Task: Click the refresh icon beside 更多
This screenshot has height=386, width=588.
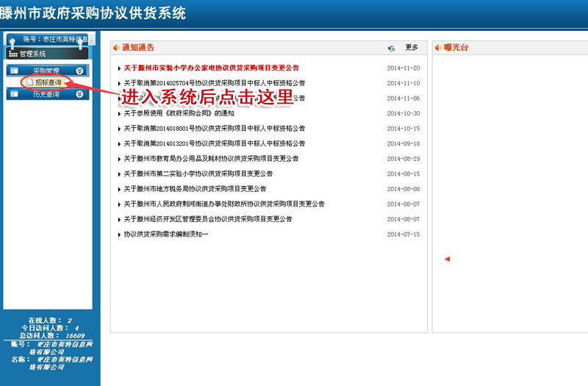Action: tap(391, 48)
